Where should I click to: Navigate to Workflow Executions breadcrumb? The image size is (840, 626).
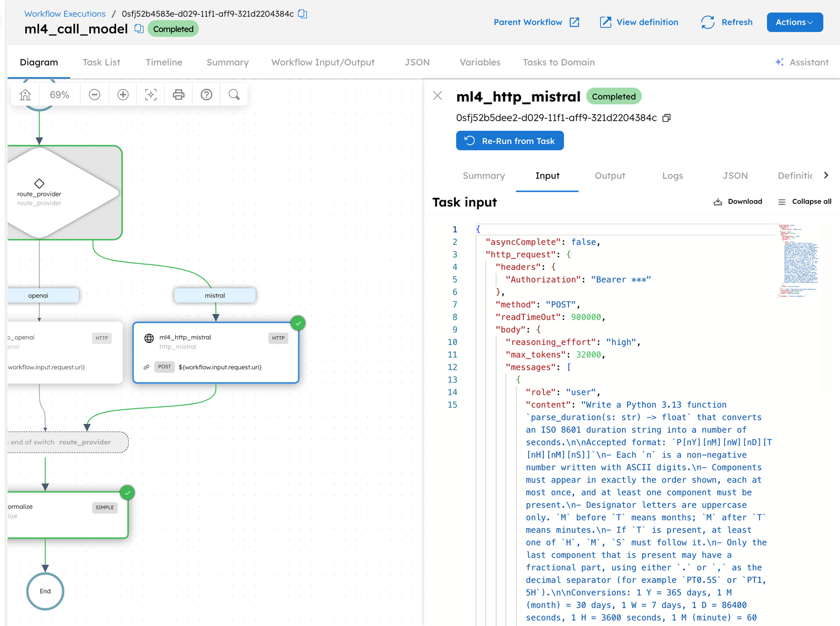pos(65,14)
